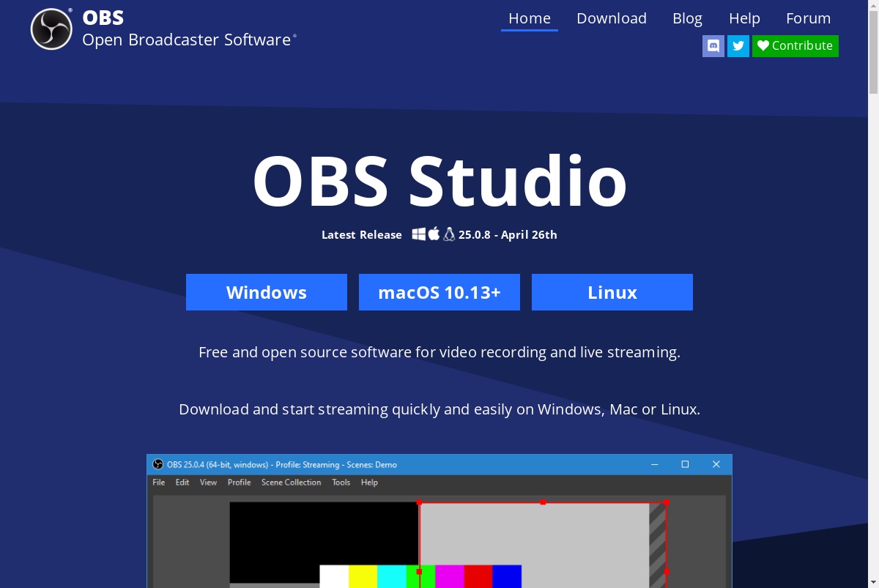Open Tools menu in OBS screenshot
Image resolution: width=879 pixels, height=588 pixels.
pyautogui.click(x=341, y=483)
